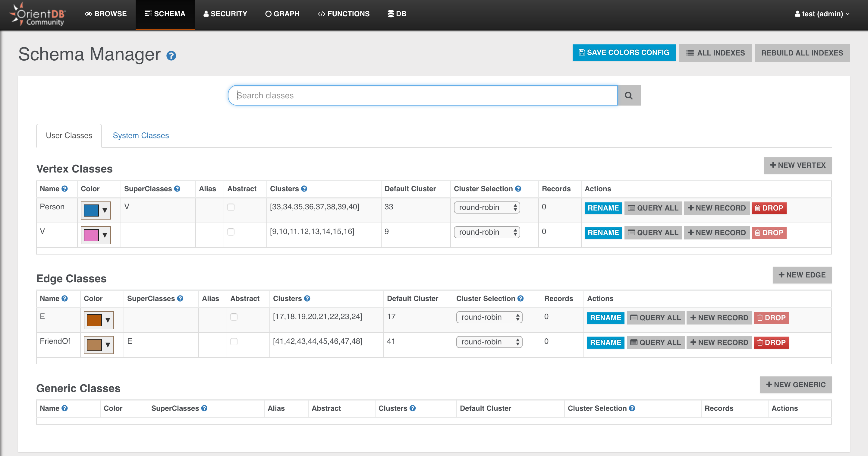Click help icon next to Schema Manager
Screen dimensions: 868x456
point(171,56)
